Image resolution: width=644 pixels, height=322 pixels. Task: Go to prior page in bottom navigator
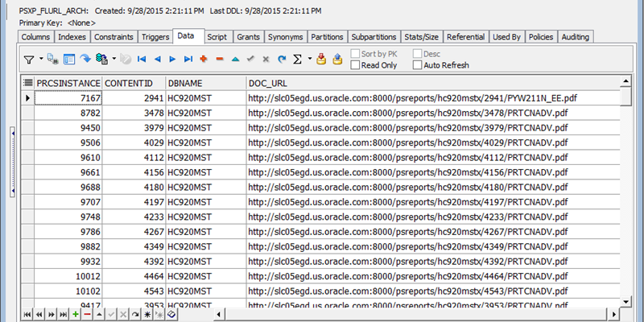pos(39,315)
